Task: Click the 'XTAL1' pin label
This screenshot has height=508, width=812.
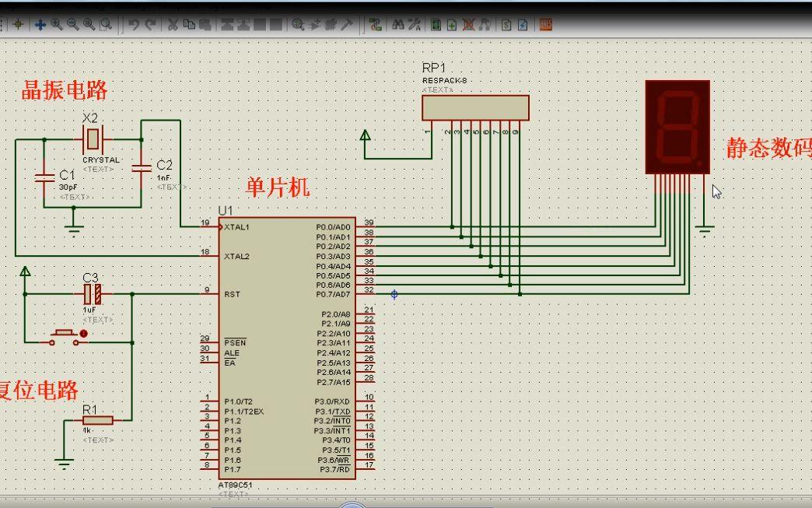Action: [x=236, y=227]
